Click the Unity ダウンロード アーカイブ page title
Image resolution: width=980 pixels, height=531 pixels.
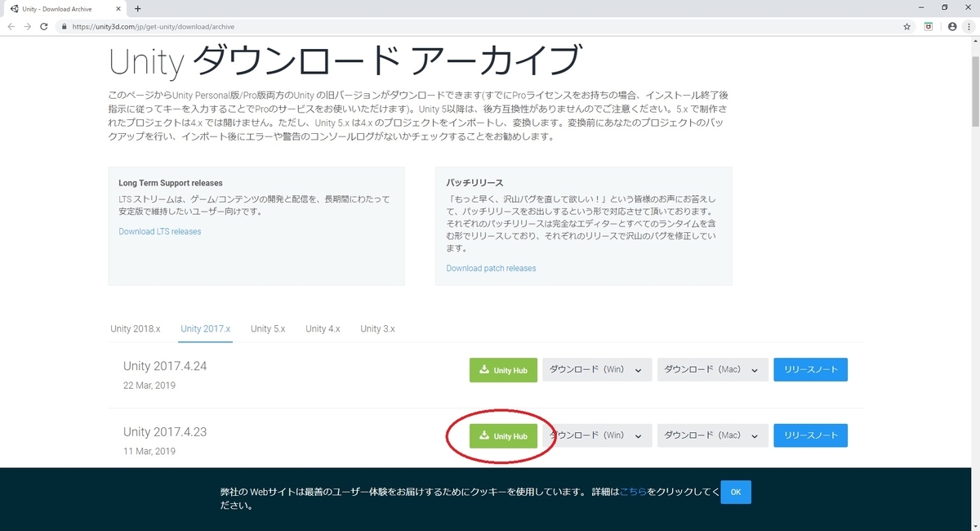pos(345,60)
